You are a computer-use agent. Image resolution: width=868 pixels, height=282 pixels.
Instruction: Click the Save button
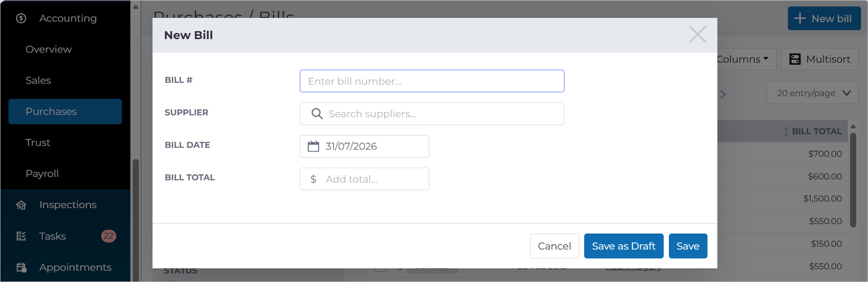coord(688,246)
